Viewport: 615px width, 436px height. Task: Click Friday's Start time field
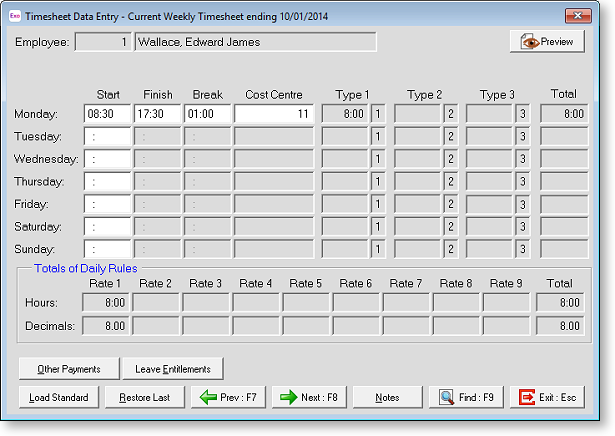[107, 204]
